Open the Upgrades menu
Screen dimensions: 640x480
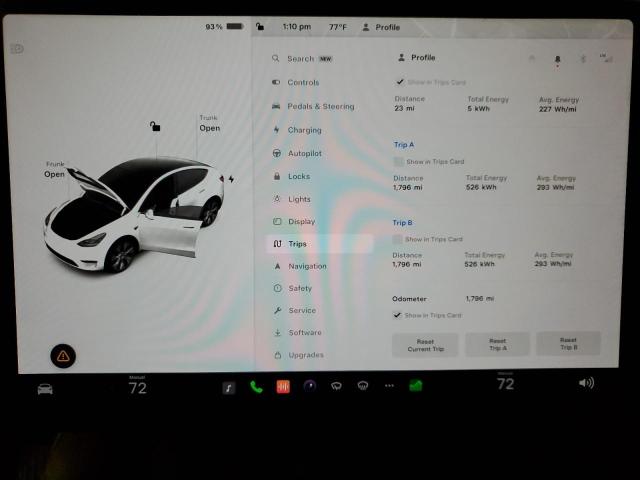coord(299,355)
